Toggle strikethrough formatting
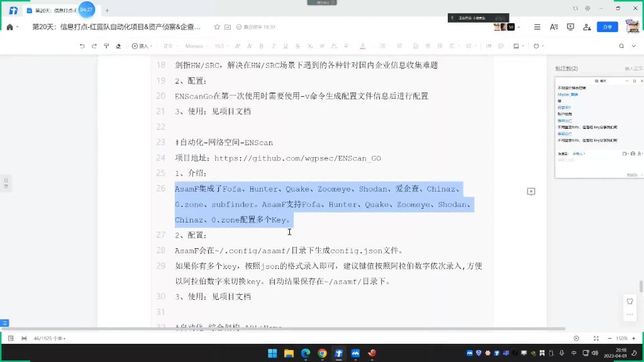Screen dimensions: 644x362 297,46
